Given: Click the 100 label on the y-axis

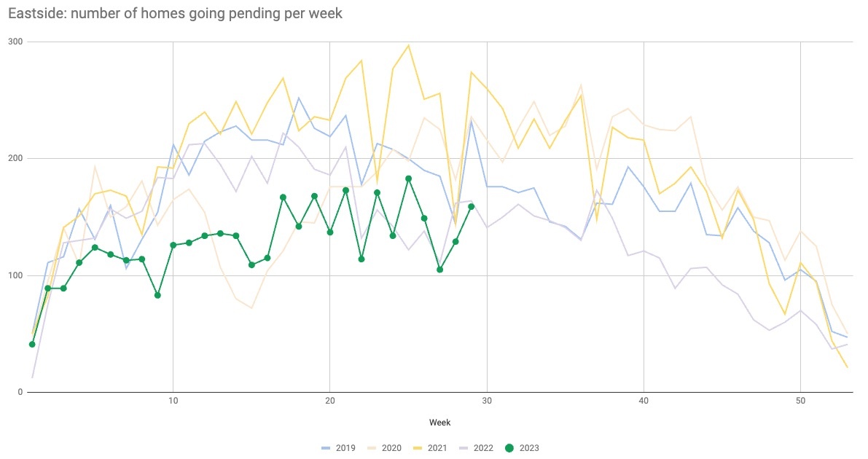Looking at the screenshot, I should (16, 275).
